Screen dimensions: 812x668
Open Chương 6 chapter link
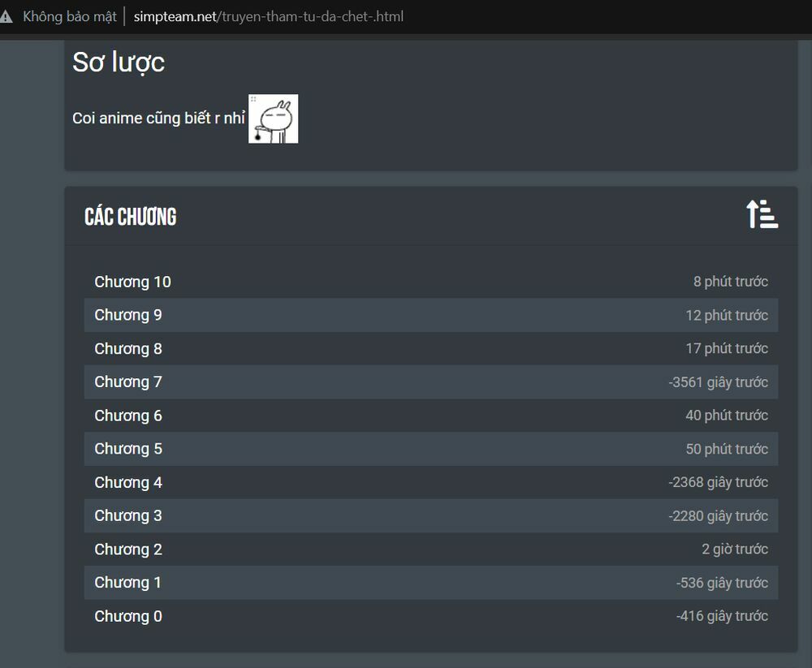pos(128,416)
